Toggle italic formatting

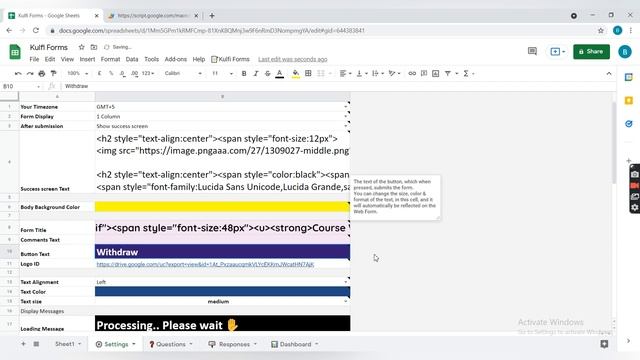[256, 73]
